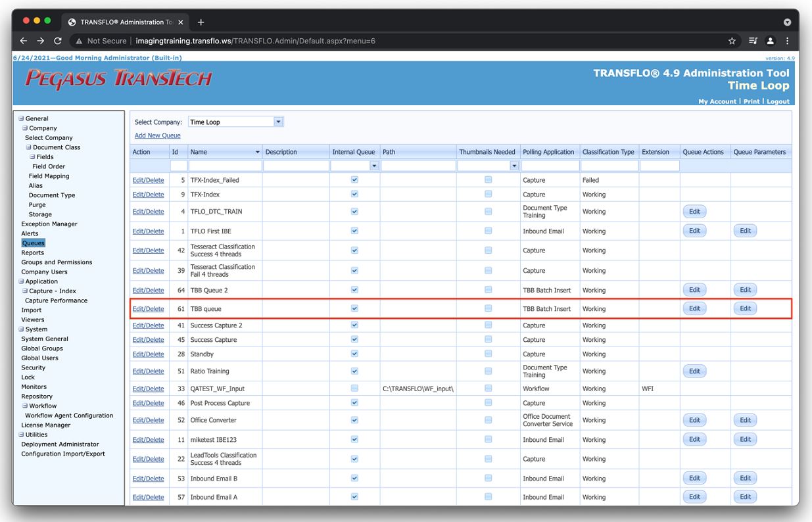Select Queues in the sidebar

coord(33,243)
